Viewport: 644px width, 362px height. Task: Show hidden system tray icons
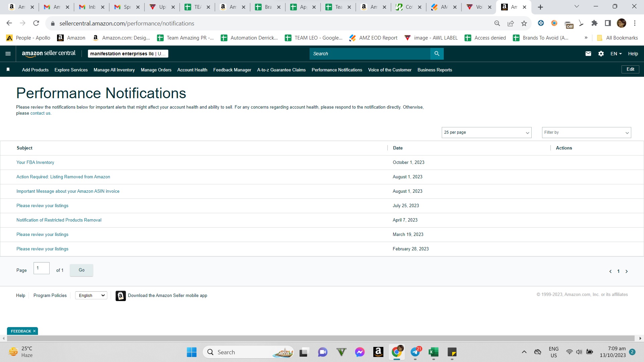[524, 352]
